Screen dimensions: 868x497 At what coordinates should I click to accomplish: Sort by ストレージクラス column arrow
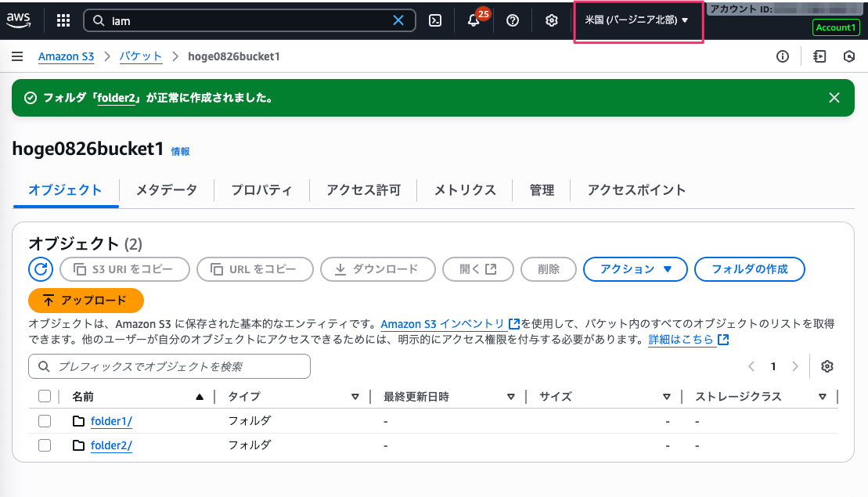822,397
